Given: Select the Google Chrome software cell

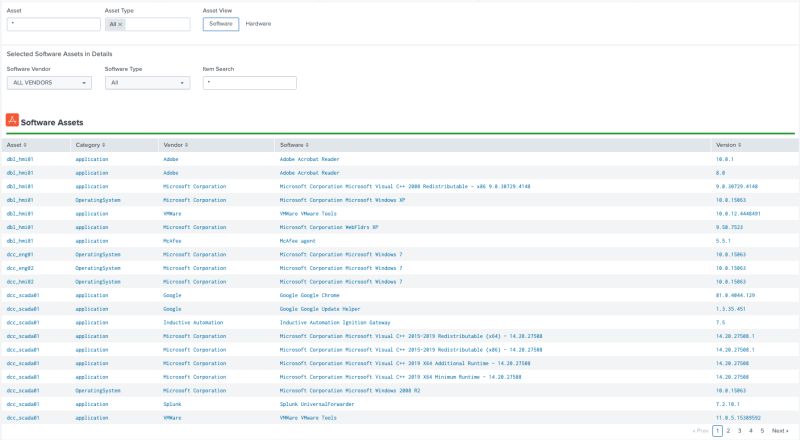Looking at the screenshot, I should point(309,296).
